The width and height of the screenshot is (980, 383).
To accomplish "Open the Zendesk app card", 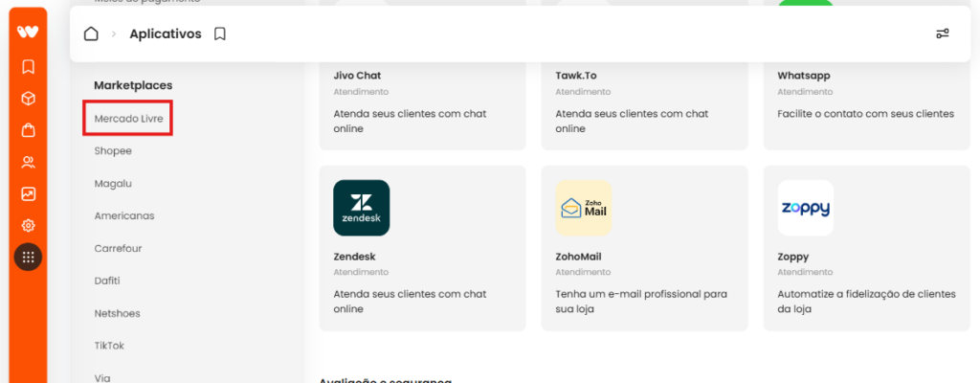I will (x=422, y=248).
